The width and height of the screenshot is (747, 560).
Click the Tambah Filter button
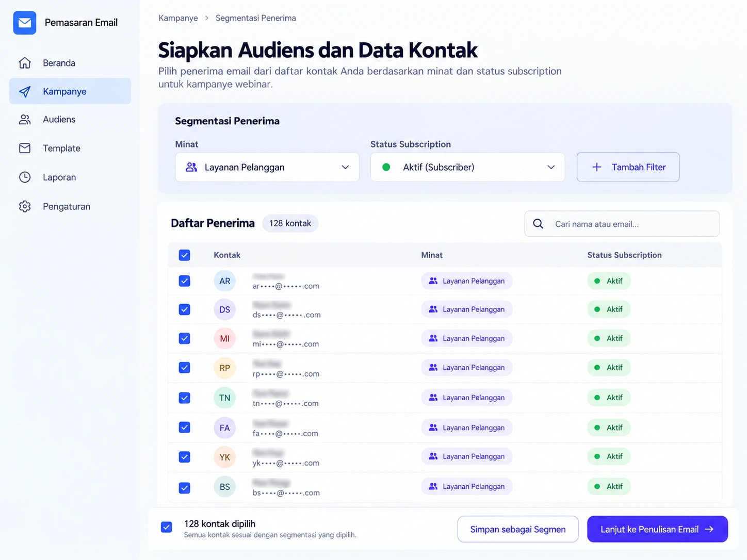coord(628,167)
